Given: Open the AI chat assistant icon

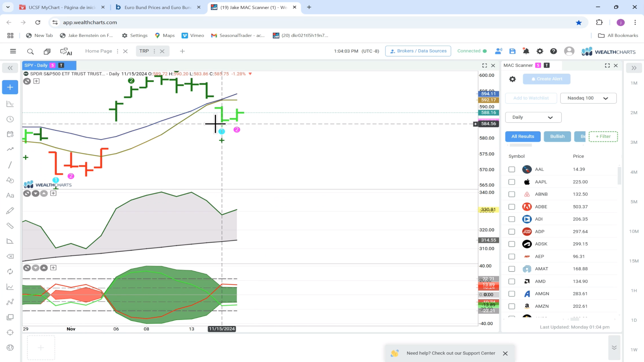Looking at the screenshot, I should (66, 51).
